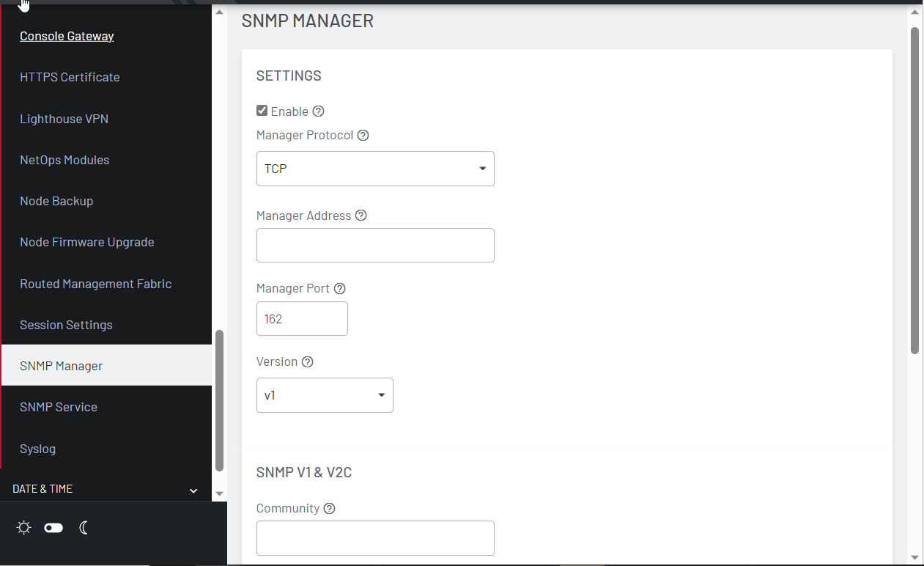Open the help tooltip beside Enable
The height and width of the screenshot is (566, 924).
(318, 111)
